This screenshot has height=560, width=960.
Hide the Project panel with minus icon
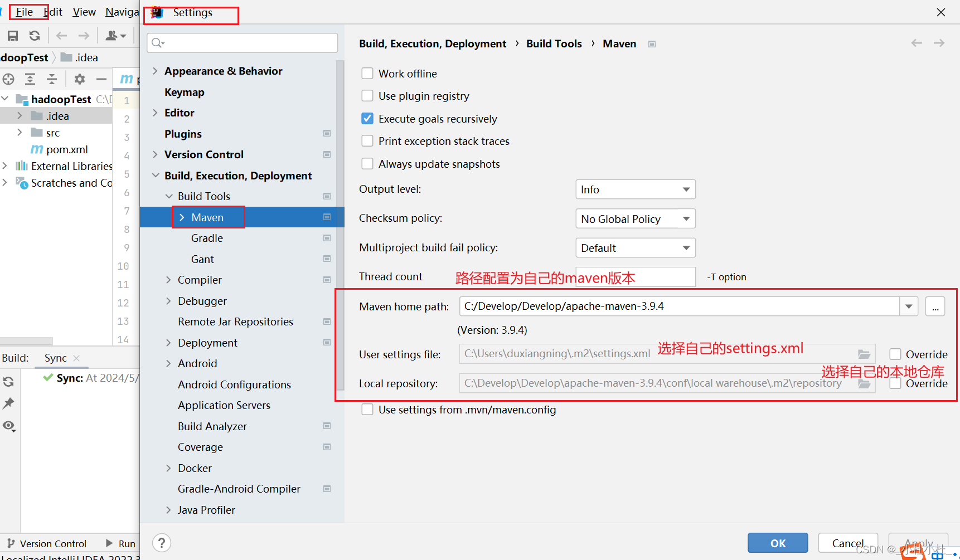point(101,79)
